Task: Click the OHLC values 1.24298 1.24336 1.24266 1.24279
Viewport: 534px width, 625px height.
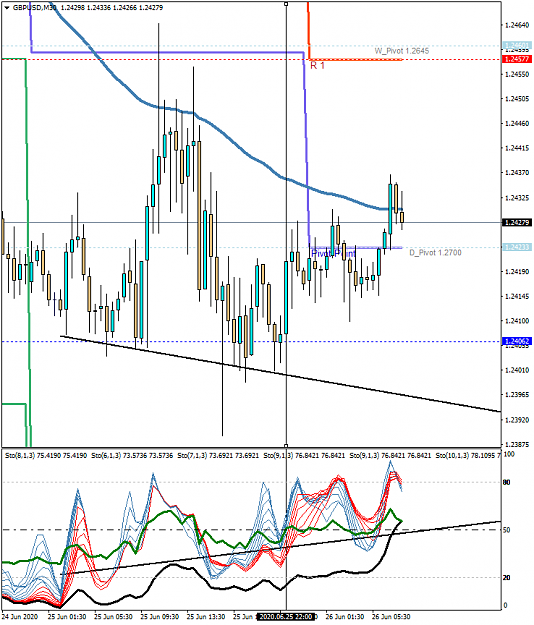Action: [112, 8]
